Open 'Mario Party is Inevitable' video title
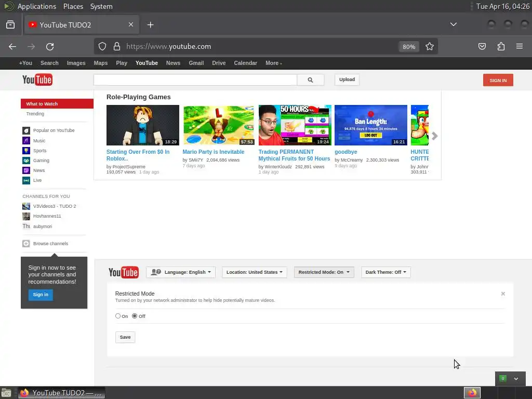Screen dimensions: 532x399 (x=214, y=152)
